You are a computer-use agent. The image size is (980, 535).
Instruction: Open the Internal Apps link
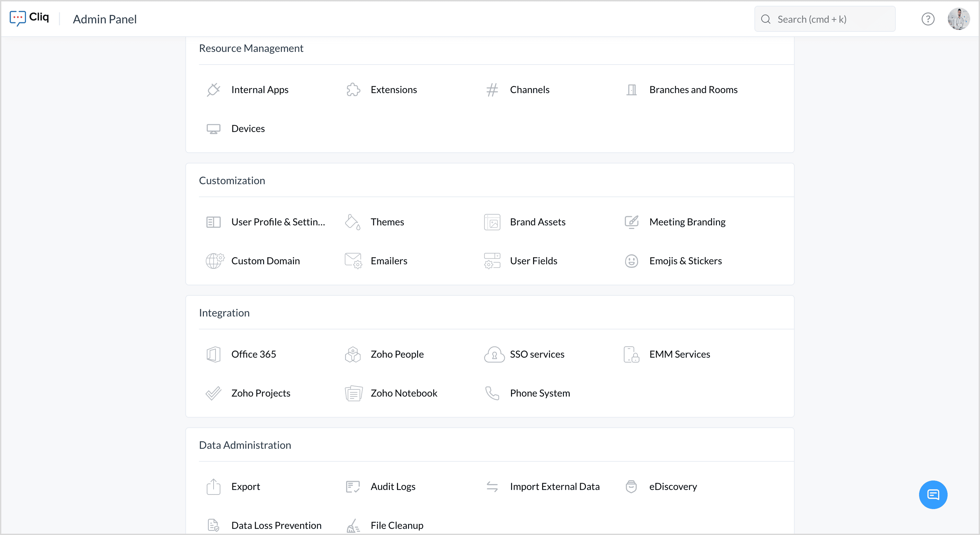pos(260,90)
